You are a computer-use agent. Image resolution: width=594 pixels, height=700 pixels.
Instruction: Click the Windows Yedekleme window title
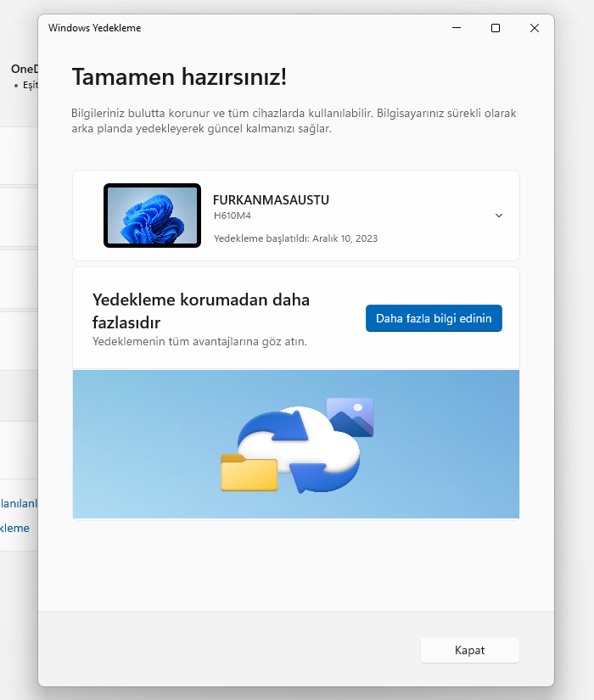click(x=95, y=28)
